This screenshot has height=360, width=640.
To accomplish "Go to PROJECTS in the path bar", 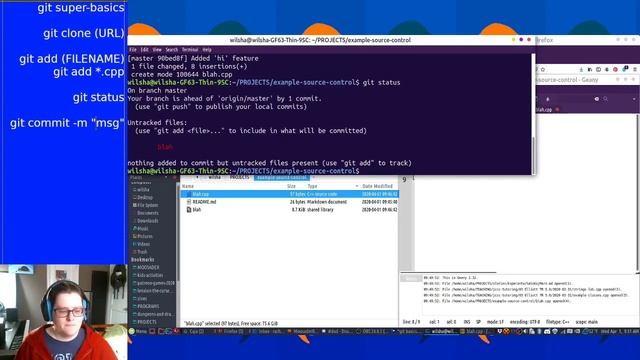I will pos(239,178).
